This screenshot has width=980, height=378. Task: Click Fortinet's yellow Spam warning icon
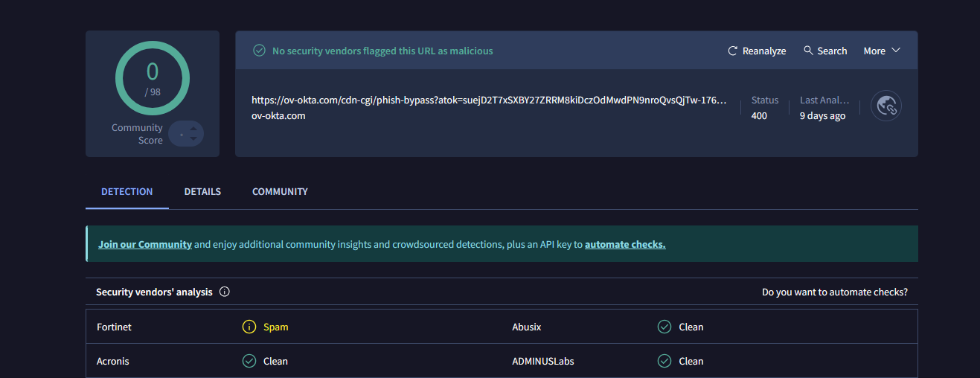pos(249,327)
